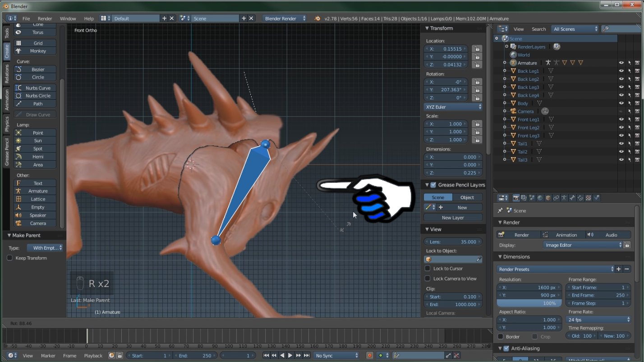Toggle the Location X lock
This screenshot has width=644, height=362.
click(476, 49)
